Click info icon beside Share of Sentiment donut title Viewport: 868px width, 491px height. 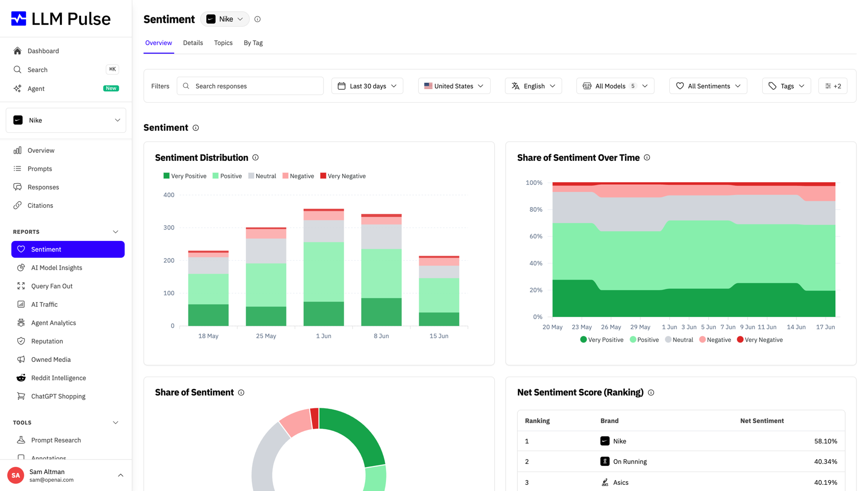click(241, 392)
